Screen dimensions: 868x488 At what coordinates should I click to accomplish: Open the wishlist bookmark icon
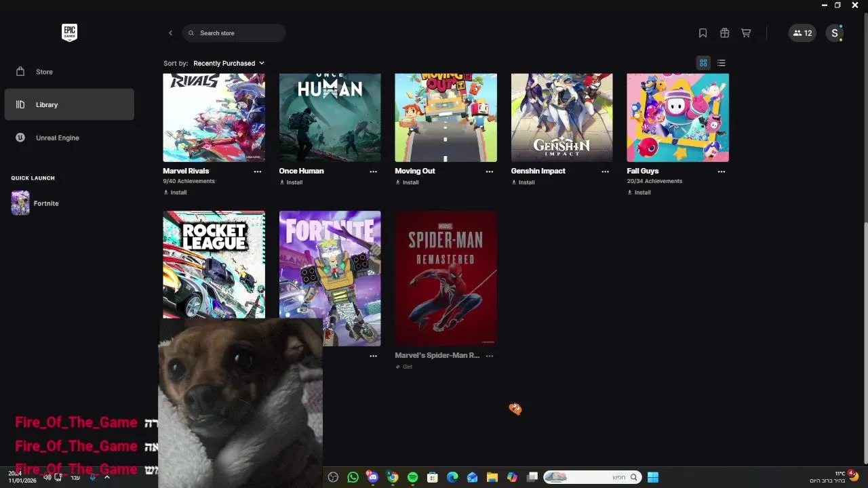click(x=703, y=33)
